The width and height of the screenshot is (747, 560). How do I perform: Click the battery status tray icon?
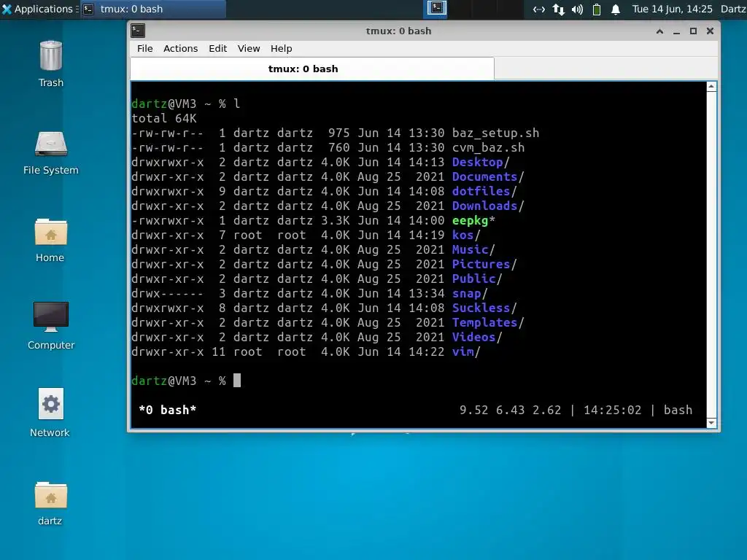point(597,9)
